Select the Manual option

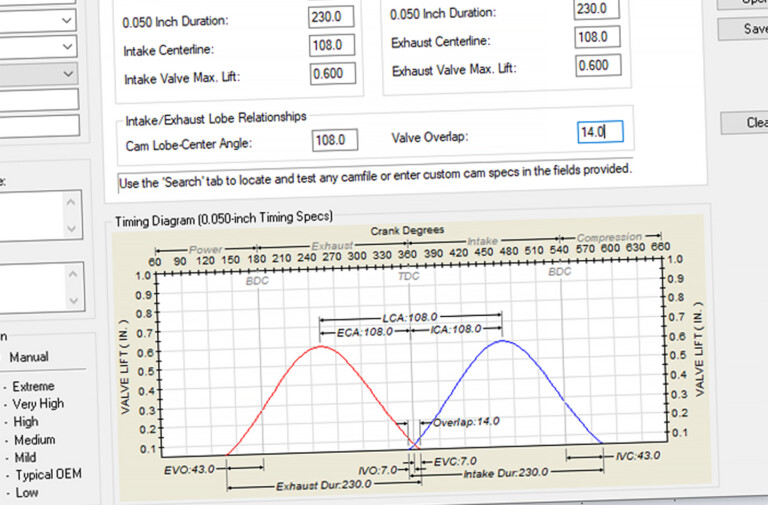pyautogui.click(x=28, y=357)
